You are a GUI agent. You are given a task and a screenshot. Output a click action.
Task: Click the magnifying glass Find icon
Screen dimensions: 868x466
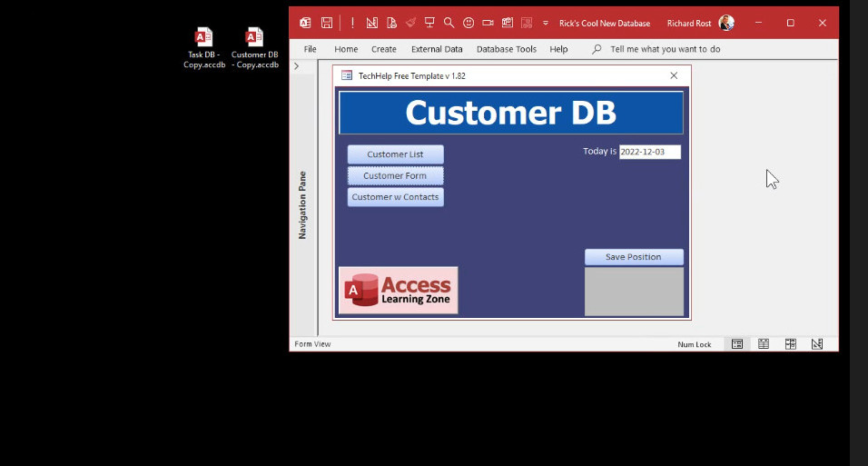pos(449,23)
